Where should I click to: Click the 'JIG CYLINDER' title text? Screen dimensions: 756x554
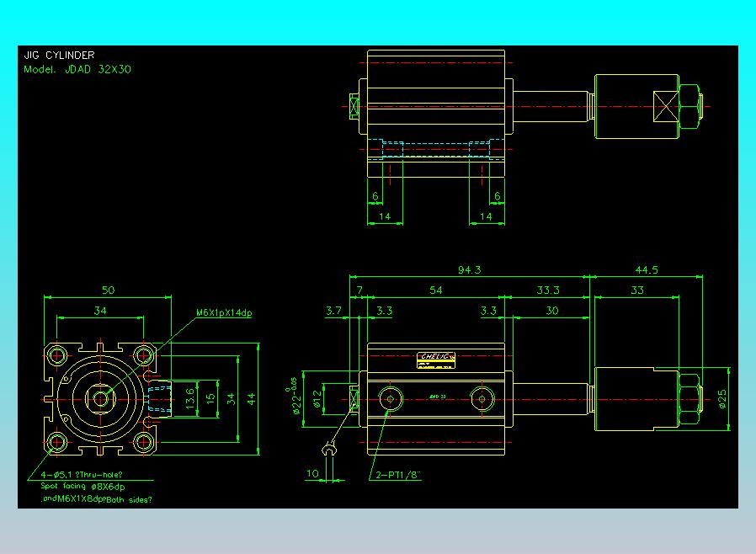coord(59,56)
